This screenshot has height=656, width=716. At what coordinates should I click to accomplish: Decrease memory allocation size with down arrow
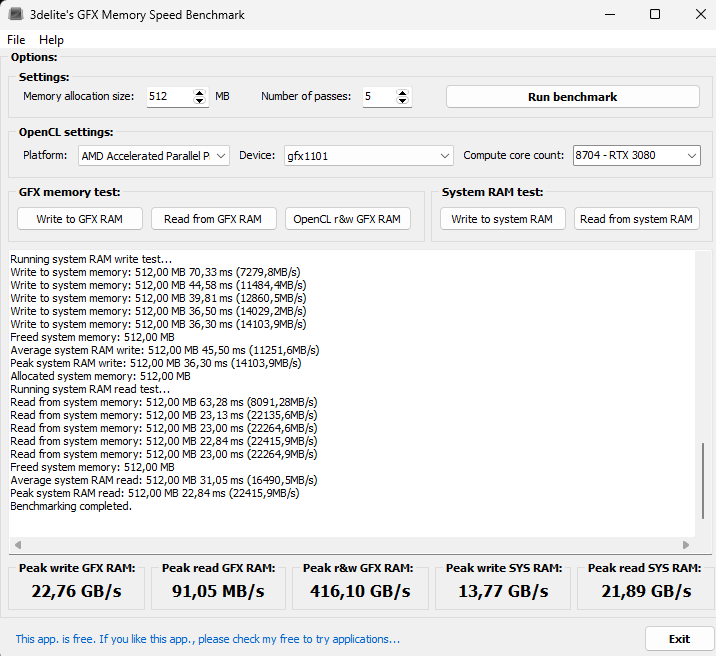coord(200,101)
